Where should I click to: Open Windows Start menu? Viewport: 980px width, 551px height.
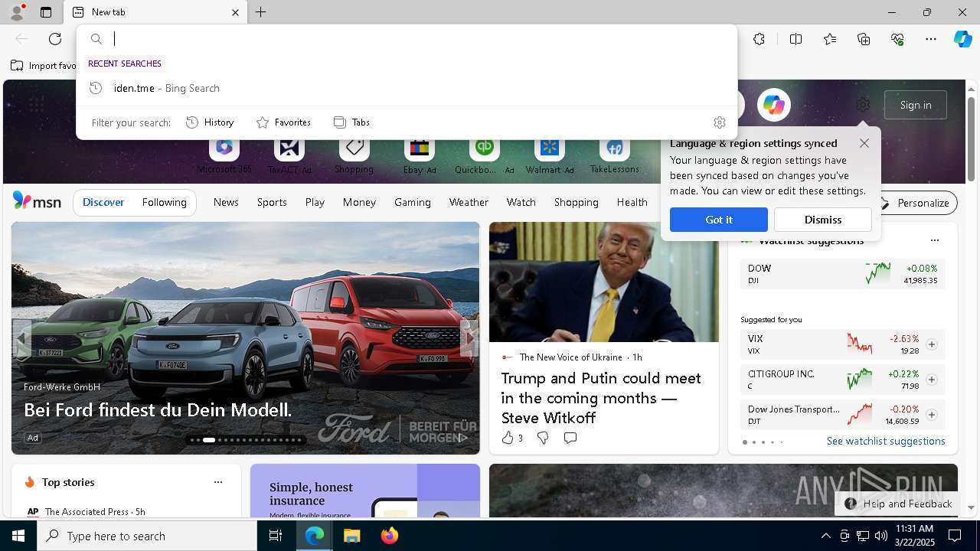coord(18,536)
